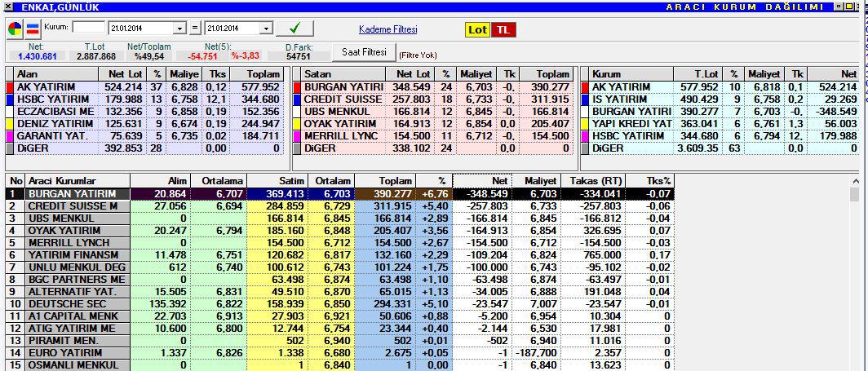Click yellow swatch beside YAPI KREDI YAT

[585, 124]
